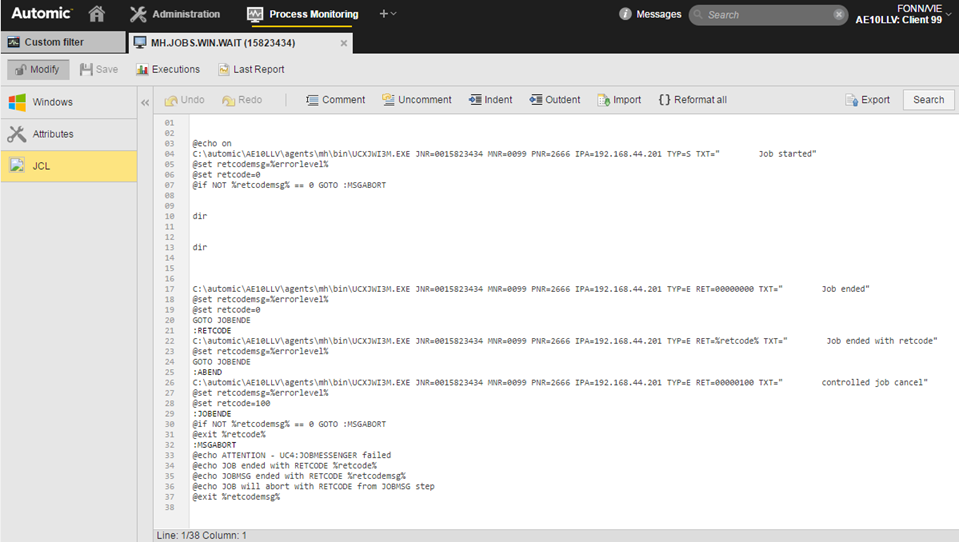
Task: Collapse the left sidebar panel
Action: click(x=144, y=102)
